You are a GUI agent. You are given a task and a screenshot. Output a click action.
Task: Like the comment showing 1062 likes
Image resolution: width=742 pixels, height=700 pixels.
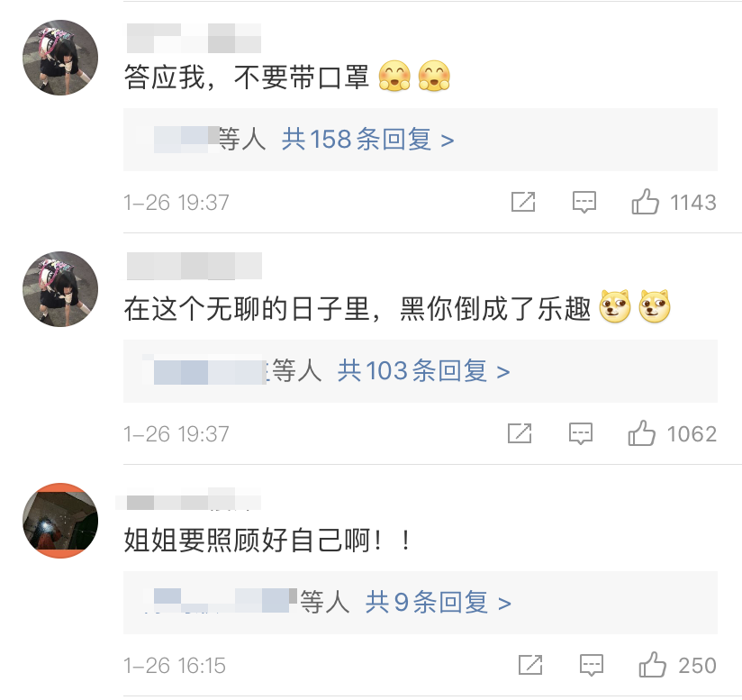pos(642,433)
